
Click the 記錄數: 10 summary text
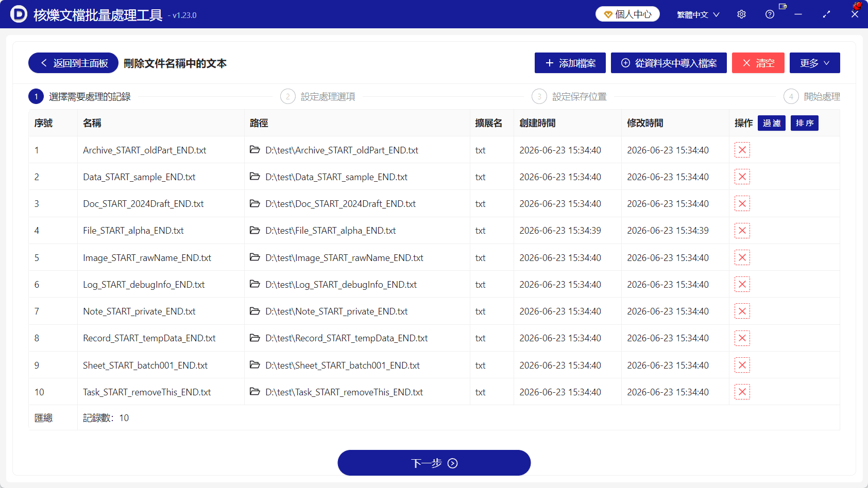click(106, 417)
